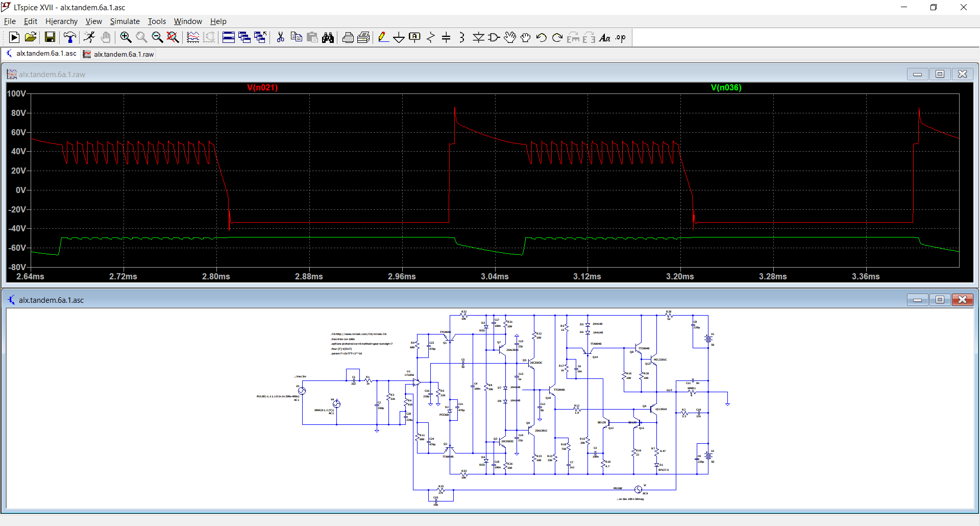The height and width of the screenshot is (526, 980).
Task: Open the Control Panel hammer icon
Action: click(69, 37)
